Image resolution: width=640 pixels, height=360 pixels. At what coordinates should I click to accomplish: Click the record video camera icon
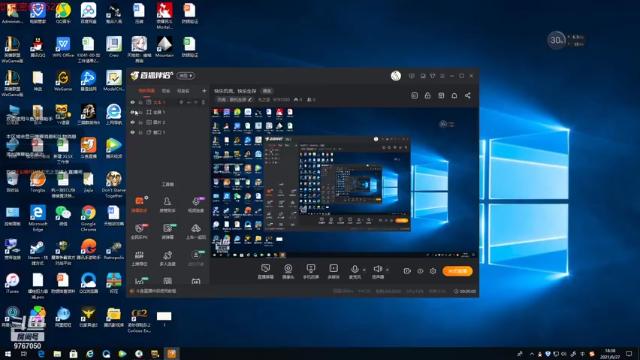click(407, 271)
